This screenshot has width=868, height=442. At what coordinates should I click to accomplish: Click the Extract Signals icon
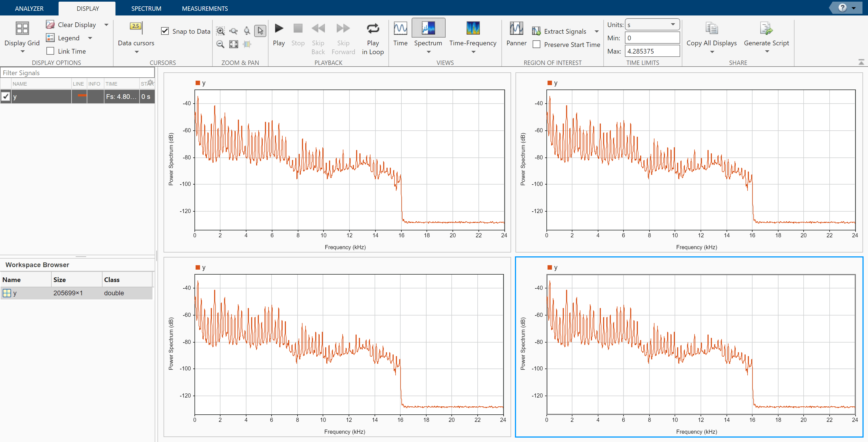536,30
